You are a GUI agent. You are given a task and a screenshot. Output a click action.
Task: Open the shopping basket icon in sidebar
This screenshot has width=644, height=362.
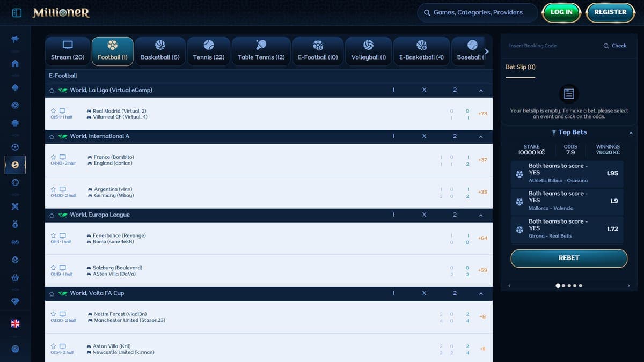tap(15, 278)
